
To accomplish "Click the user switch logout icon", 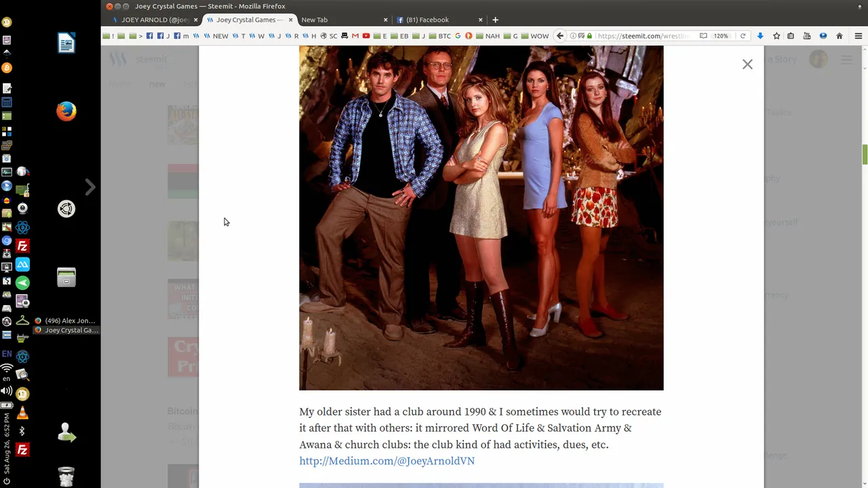I will tap(66, 432).
